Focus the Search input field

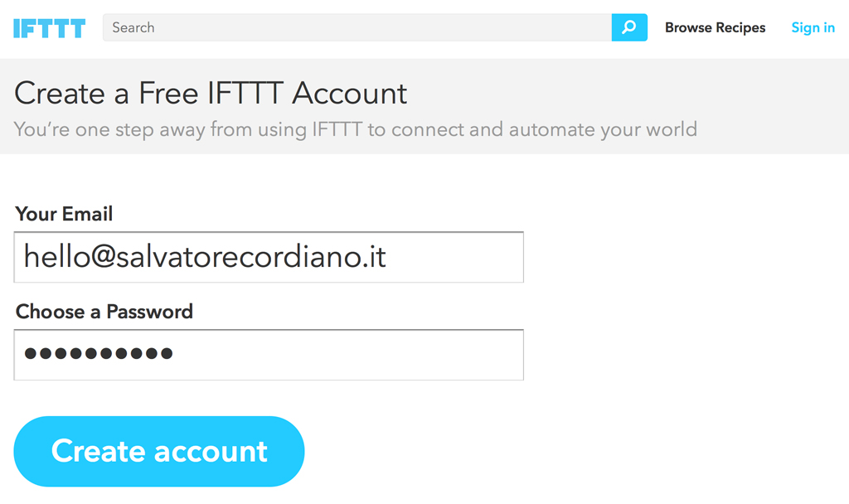tap(357, 27)
